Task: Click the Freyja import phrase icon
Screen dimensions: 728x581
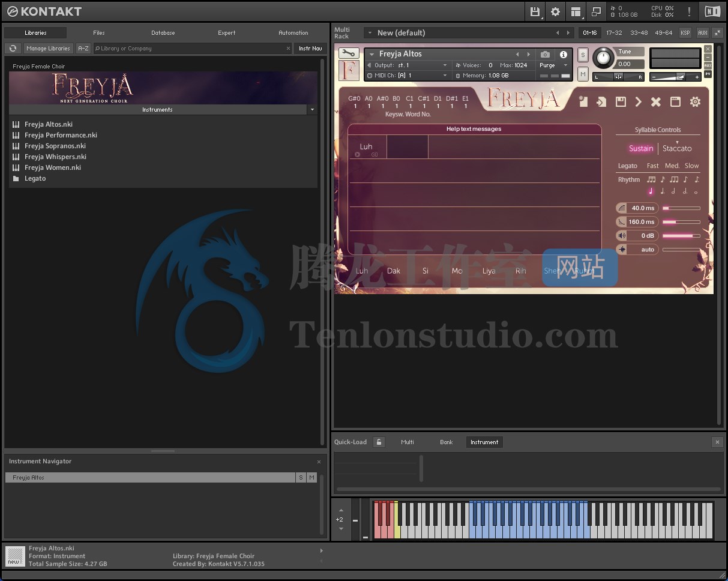Action: [601, 102]
